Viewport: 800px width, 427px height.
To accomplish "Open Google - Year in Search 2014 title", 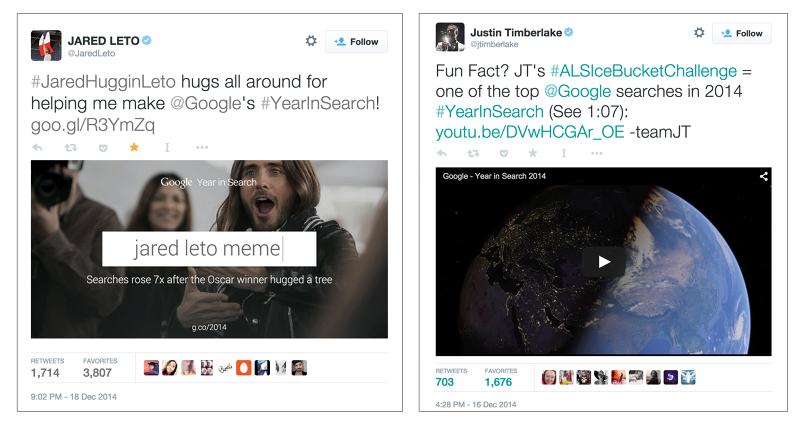I will point(494,176).
